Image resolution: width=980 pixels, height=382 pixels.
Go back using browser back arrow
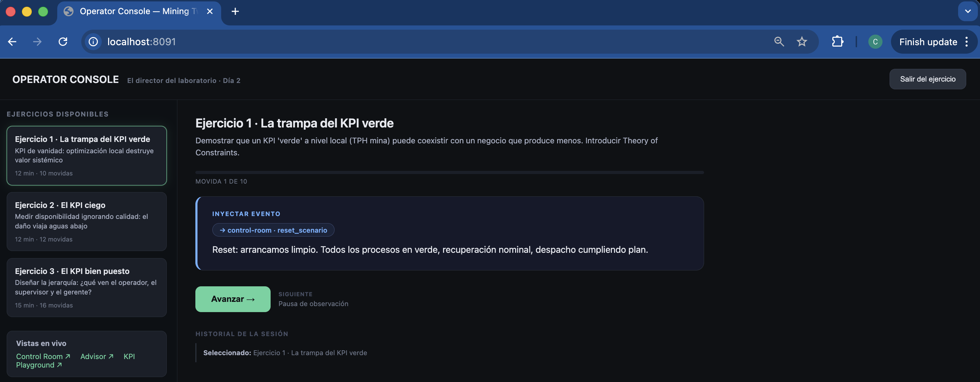click(x=12, y=42)
